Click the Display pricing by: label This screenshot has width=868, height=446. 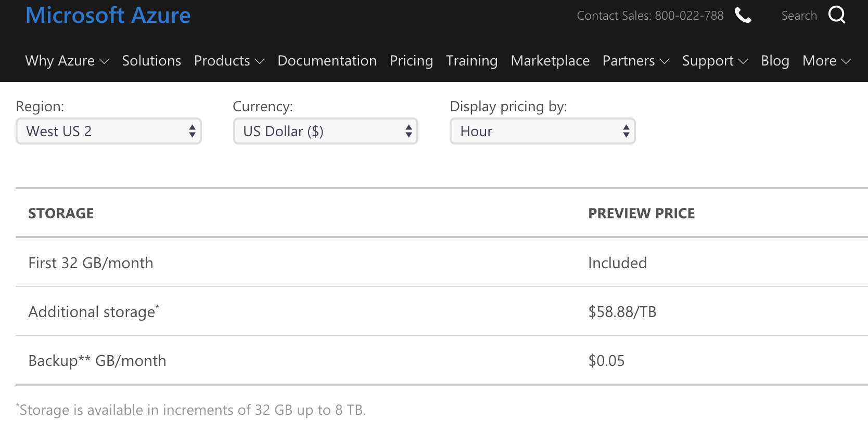[x=508, y=106]
